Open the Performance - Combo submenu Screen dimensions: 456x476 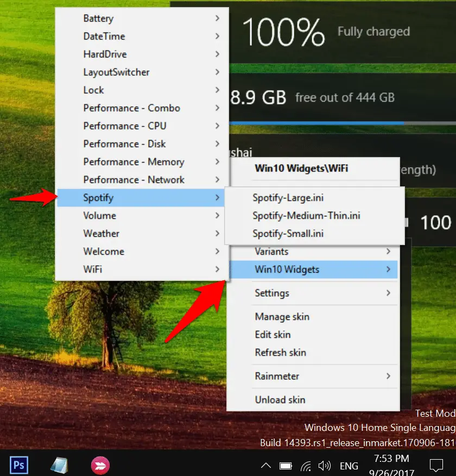(x=141, y=108)
